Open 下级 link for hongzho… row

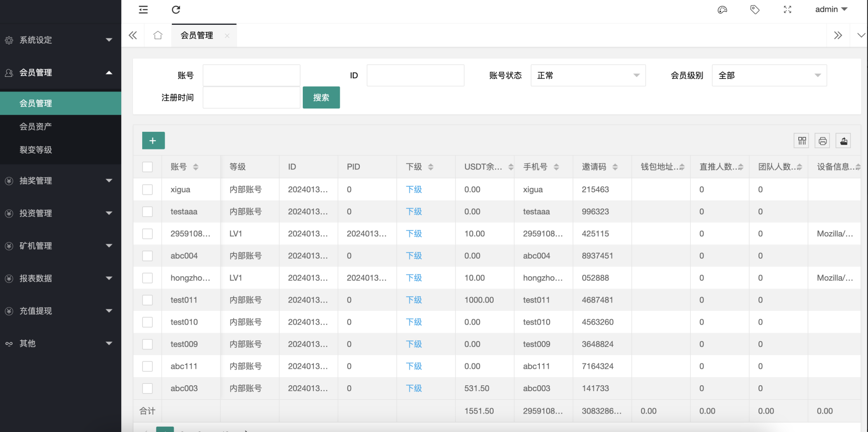414,278
